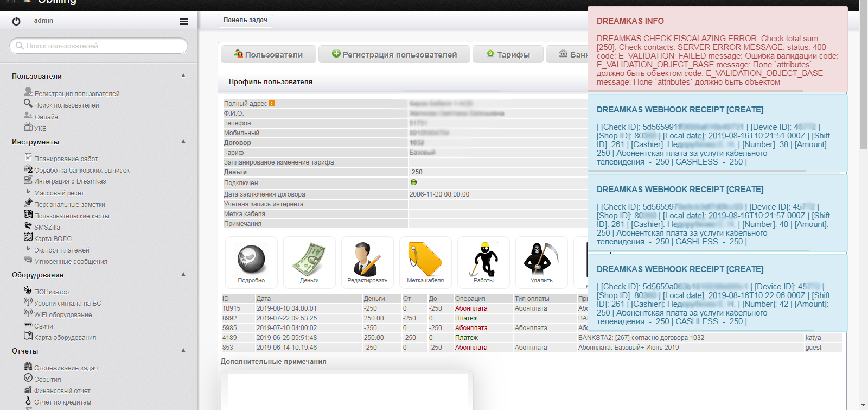868x410 pixels.
Task: Collapse the Оборудование sidebar section
Action: coord(183,274)
